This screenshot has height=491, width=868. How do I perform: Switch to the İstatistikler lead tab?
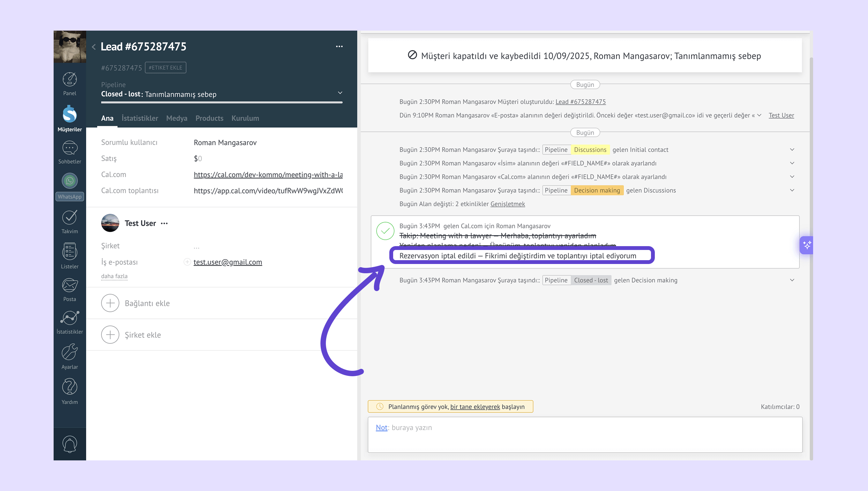pos(140,118)
